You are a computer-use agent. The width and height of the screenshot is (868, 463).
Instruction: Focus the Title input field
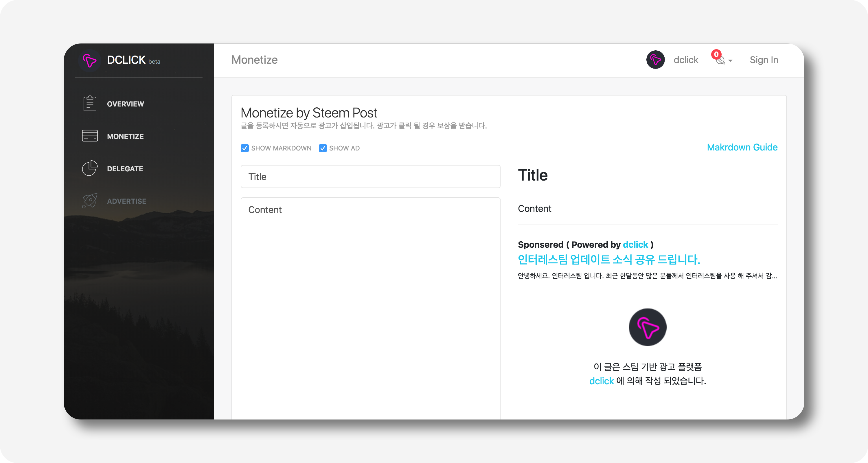(370, 177)
